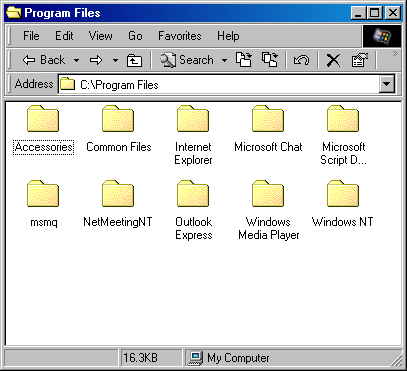Show more toolbar buttons chevron

click(x=395, y=54)
